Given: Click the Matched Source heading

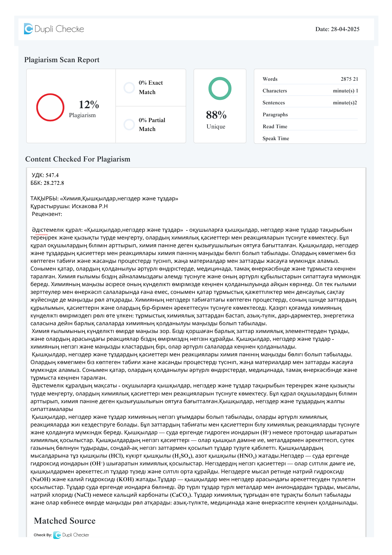Looking at the screenshot, I should (65, 521).
